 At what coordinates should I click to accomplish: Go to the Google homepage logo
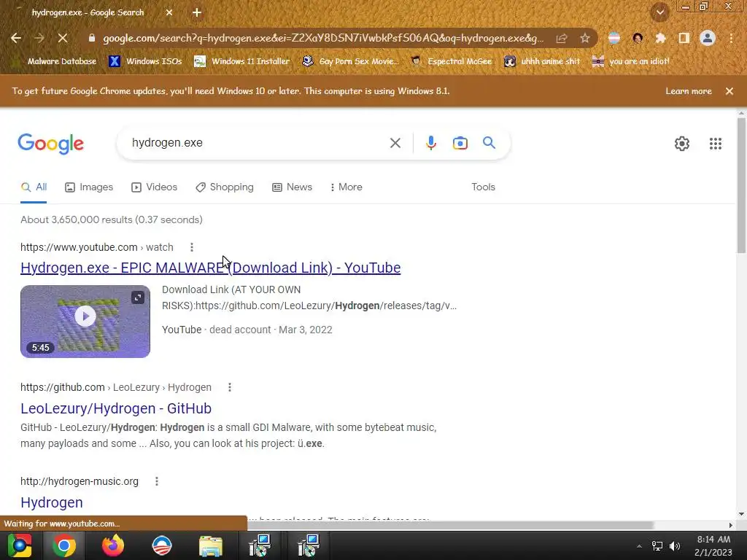click(x=51, y=144)
